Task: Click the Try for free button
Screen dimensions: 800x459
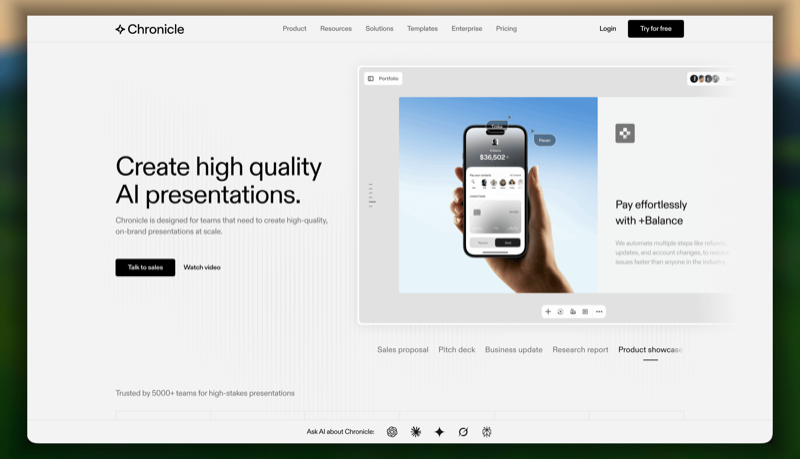Action: tap(656, 29)
